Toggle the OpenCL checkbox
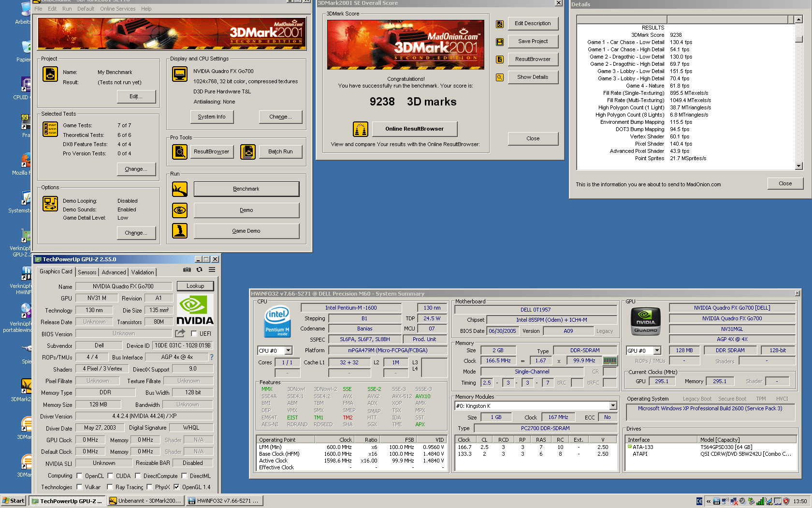 [79, 476]
